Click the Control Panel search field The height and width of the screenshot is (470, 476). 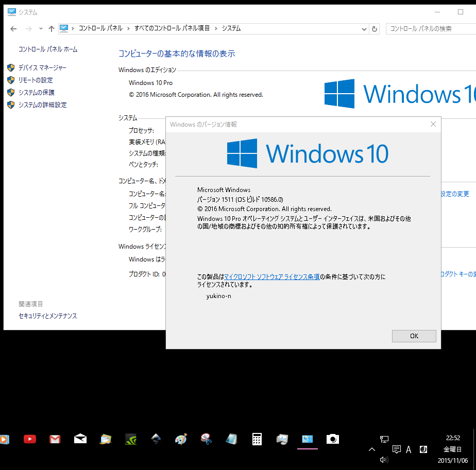pos(431,29)
